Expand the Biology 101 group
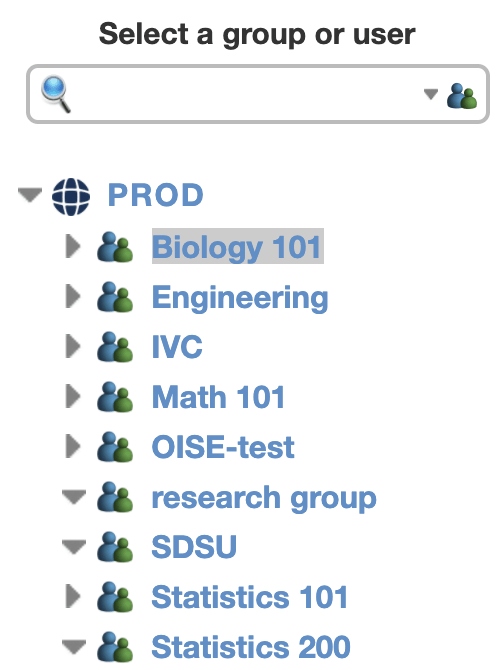 pos(73,246)
